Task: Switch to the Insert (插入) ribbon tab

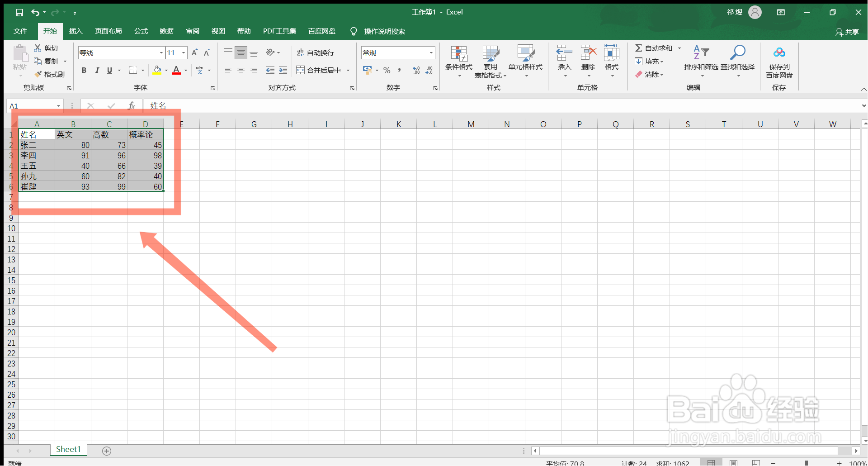Action: pos(76,31)
